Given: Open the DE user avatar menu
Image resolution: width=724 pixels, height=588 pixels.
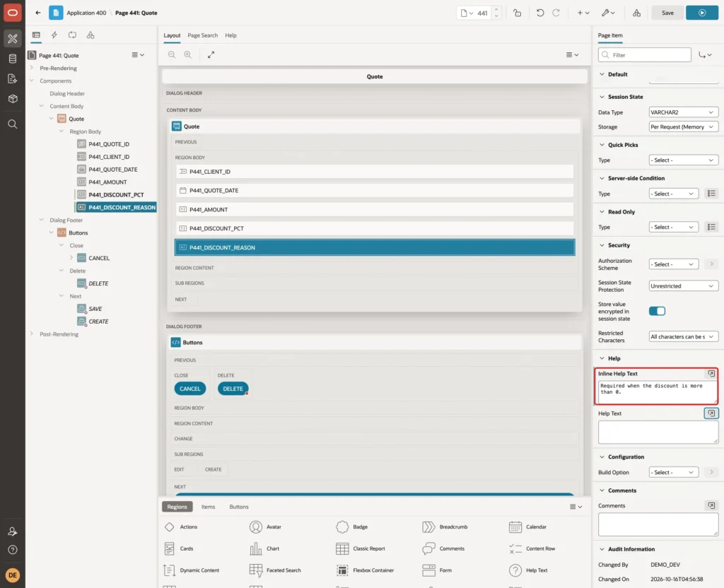Looking at the screenshot, I should coord(13,575).
